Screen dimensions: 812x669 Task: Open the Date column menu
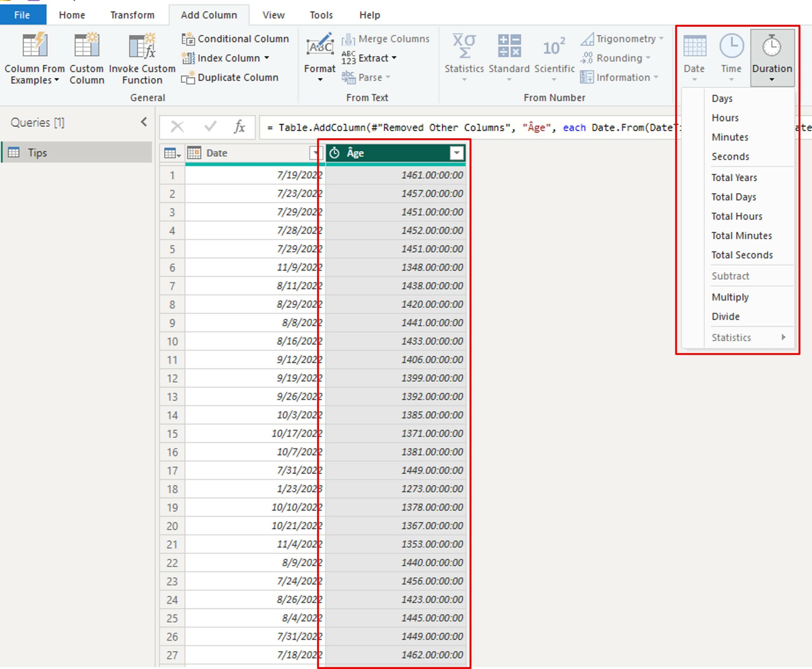click(x=695, y=58)
